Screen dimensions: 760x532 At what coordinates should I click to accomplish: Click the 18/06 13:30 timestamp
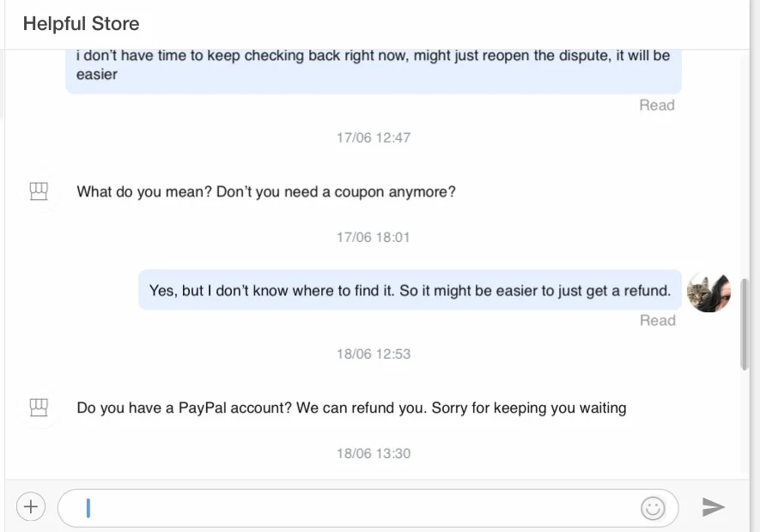[x=374, y=453]
